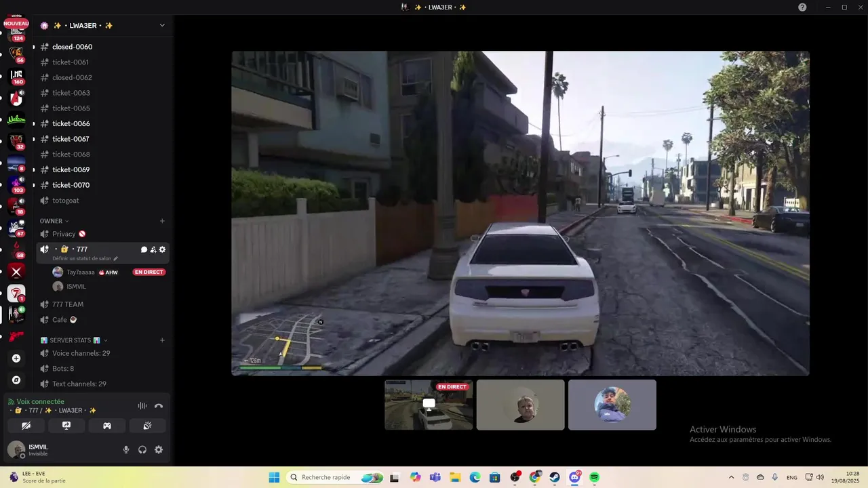Expand the LWA3ER server menu
The height and width of the screenshot is (488, 868).
[162, 26]
